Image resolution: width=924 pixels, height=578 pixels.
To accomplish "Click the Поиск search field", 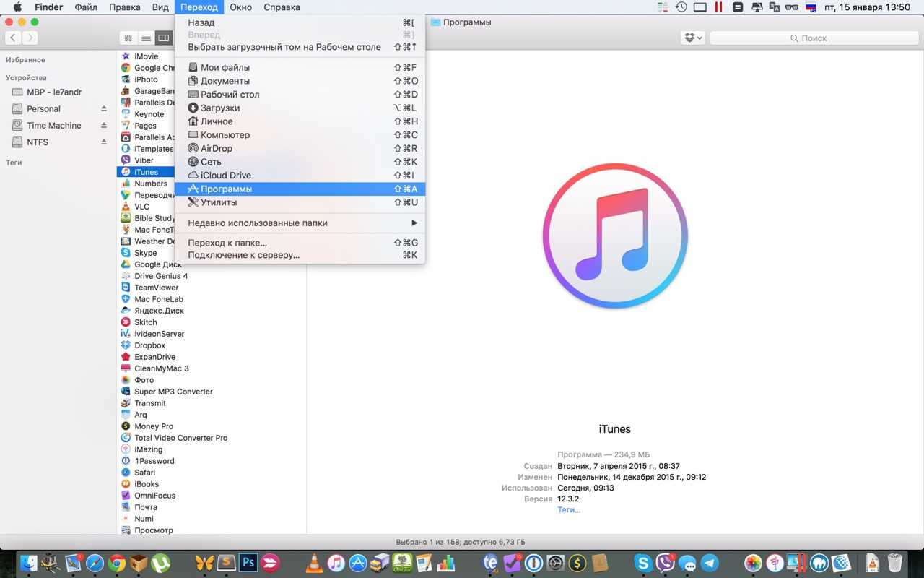I will [813, 38].
